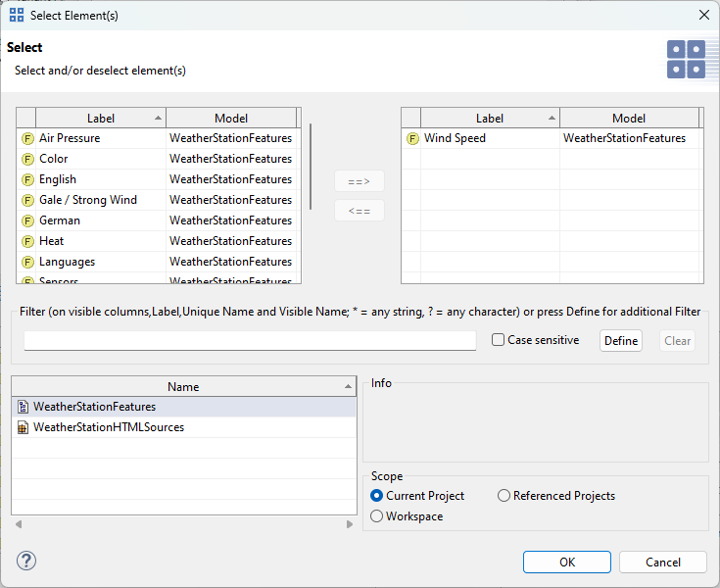Select Current Project scope radio button
Screen dimensions: 720x588
coord(377,496)
